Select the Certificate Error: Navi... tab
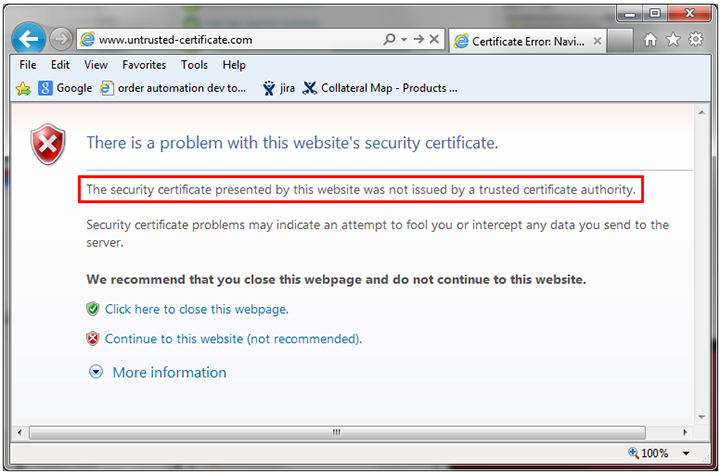The height and width of the screenshot is (473, 720). 528,41
